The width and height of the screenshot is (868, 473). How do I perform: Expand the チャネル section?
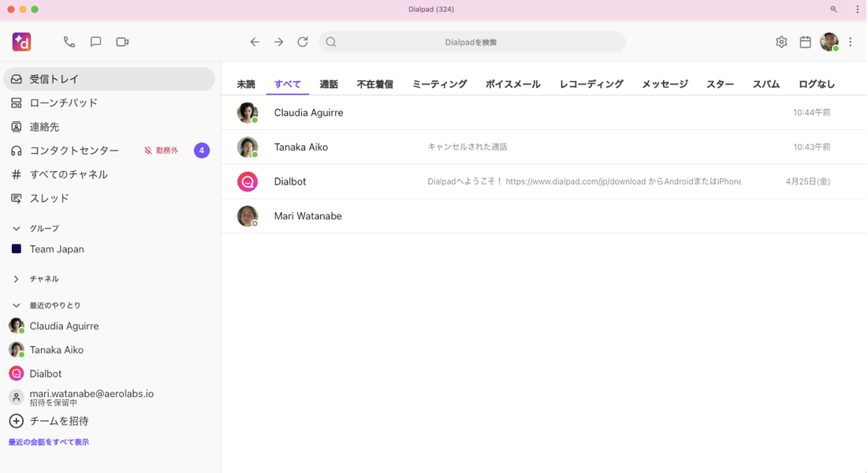pyautogui.click(x=17, y=279)
